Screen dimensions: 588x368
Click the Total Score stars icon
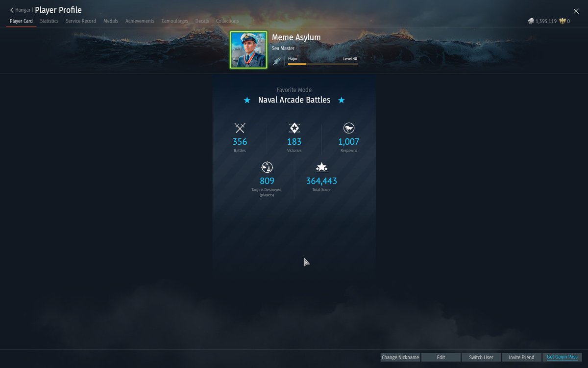[321, 167]
